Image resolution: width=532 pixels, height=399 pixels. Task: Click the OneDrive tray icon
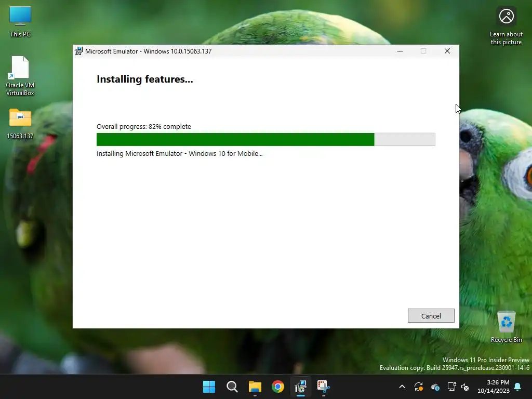coord(435,387)
